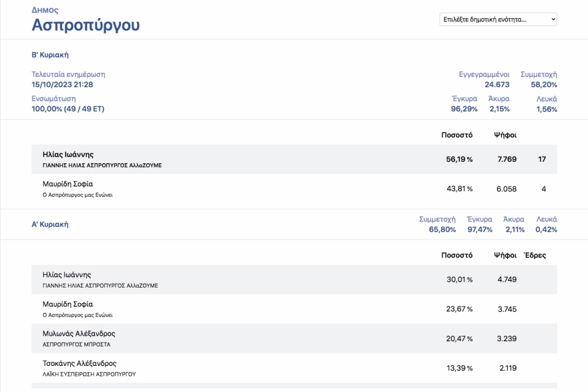Click Ηλίας Ιωάννης in the Β' Κυριακή results

[67, 155]
